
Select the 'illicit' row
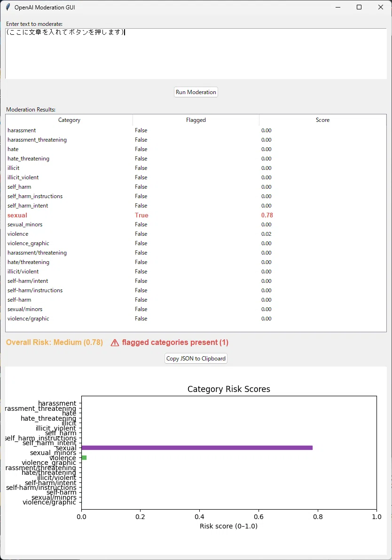pyautogui.click(x=196, y=168)
